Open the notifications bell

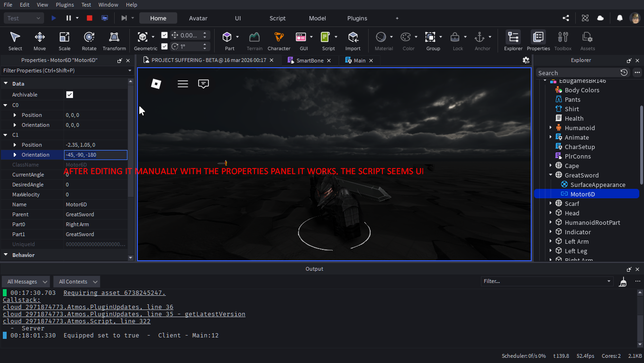pos(619,18)
